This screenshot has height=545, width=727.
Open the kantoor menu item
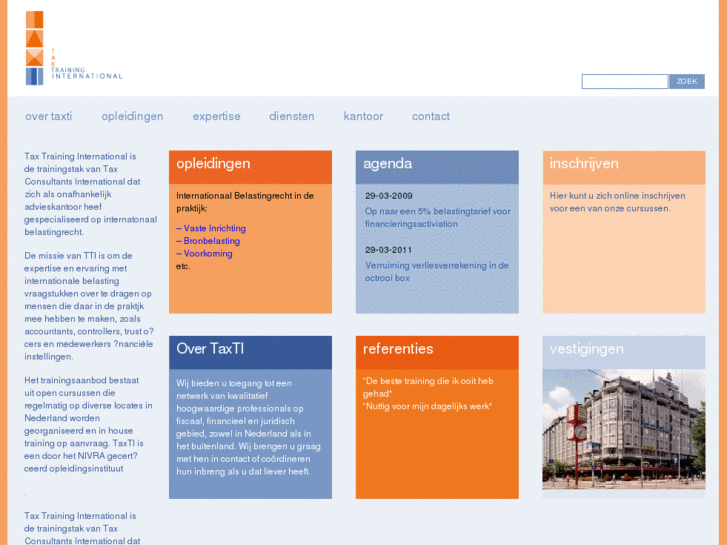point(363,116)
